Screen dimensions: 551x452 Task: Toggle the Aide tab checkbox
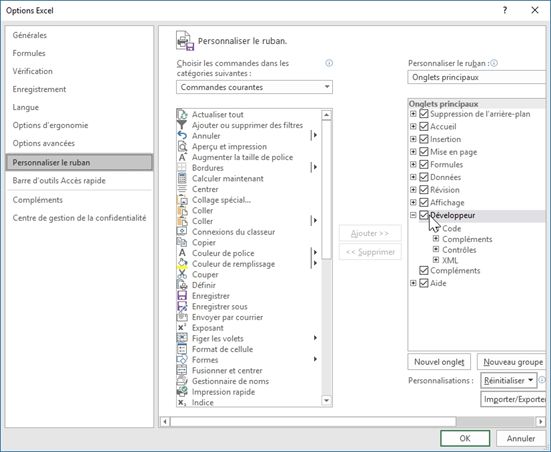click(424, 283)
